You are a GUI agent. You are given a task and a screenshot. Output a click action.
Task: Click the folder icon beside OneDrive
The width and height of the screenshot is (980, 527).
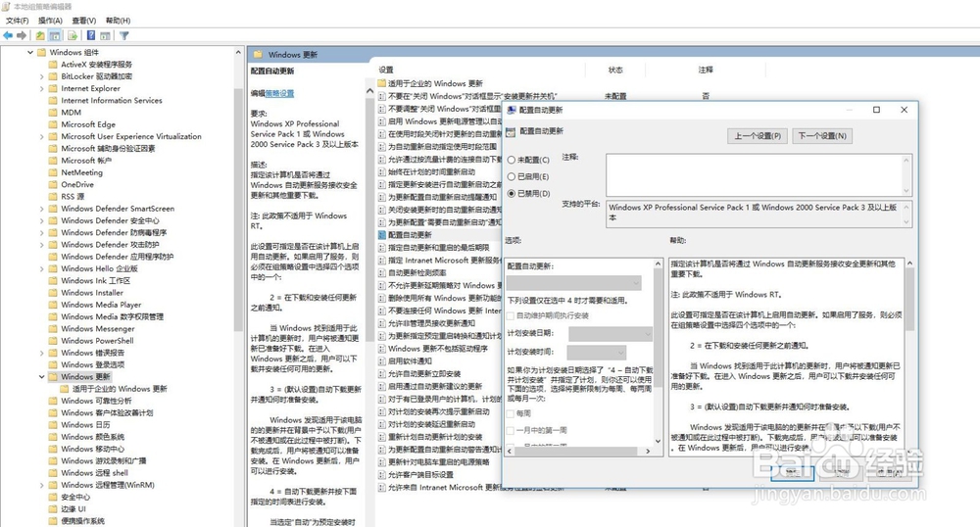pyautogui.click(x=54, y=184)
